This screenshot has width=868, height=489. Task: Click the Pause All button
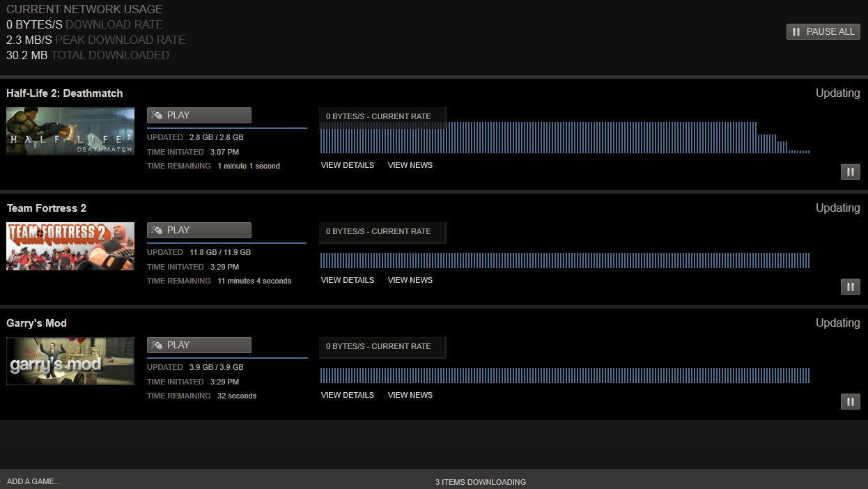823,31
